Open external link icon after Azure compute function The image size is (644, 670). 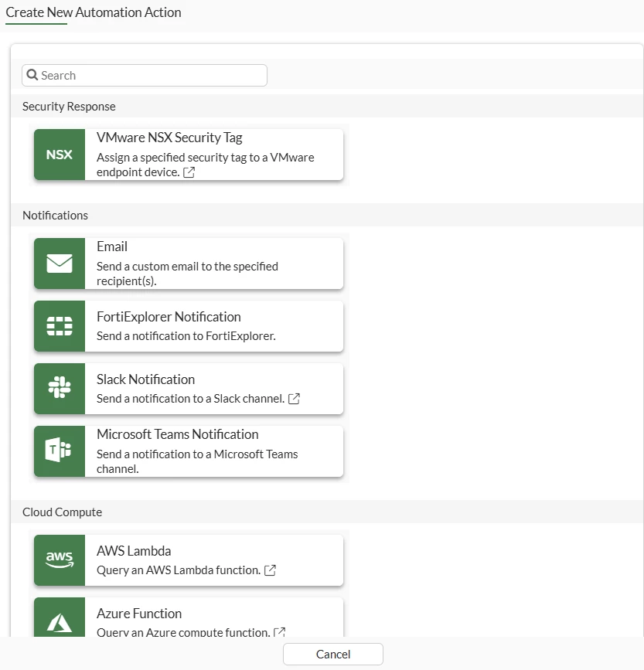coord(280,632)
